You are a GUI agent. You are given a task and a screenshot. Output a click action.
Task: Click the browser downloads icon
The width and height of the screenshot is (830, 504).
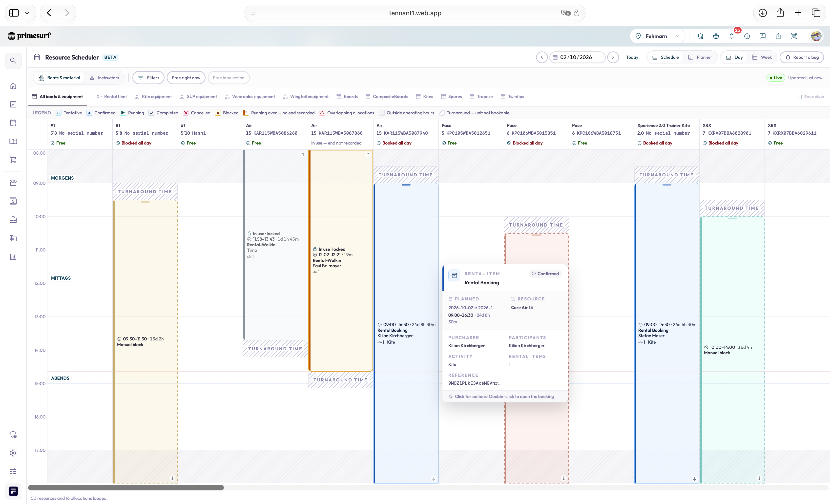pos(763,13)
